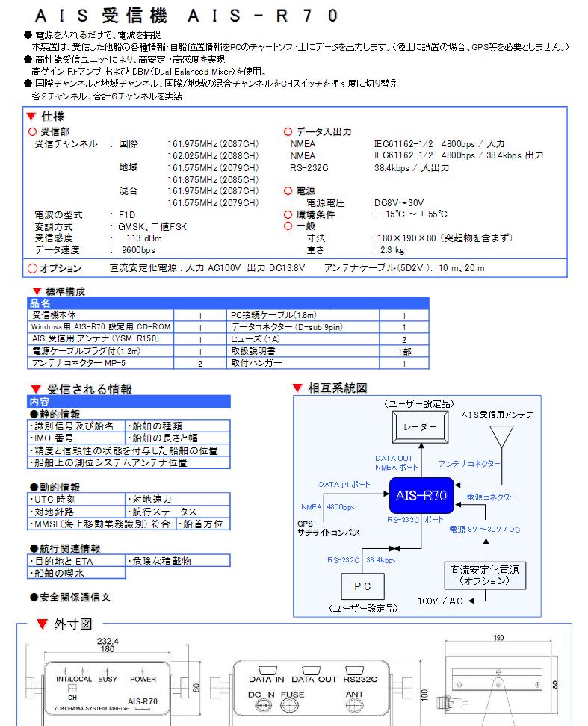Click the アンテナコネクター MP-5 row
Viewport: 588px width, 726px height.
point(100,363)
